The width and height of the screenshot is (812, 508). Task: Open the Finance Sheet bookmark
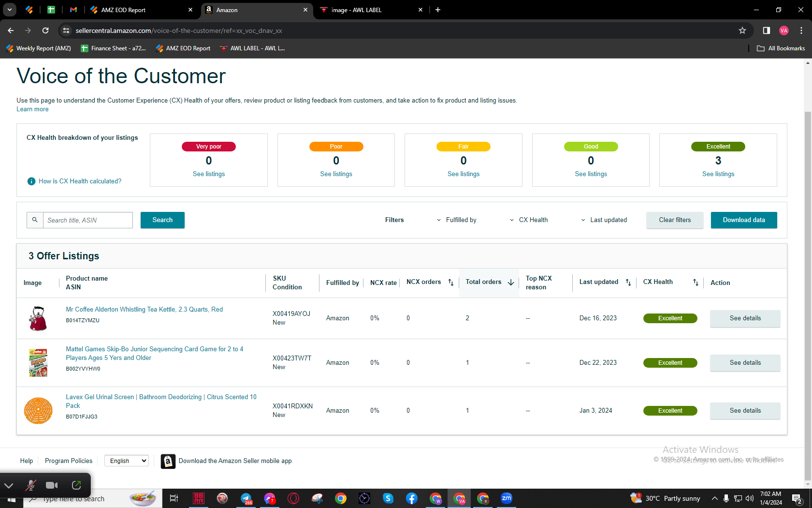(x=114, y=48)
